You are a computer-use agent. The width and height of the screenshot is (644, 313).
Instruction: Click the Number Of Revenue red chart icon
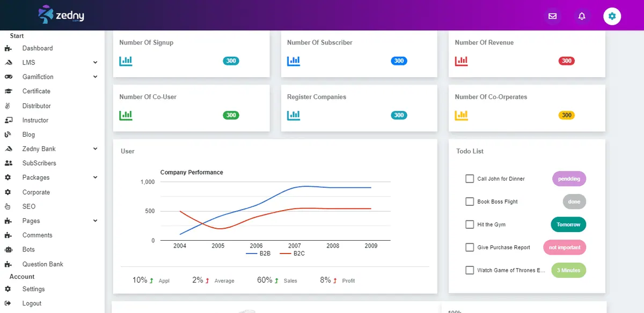click(462, 61)
